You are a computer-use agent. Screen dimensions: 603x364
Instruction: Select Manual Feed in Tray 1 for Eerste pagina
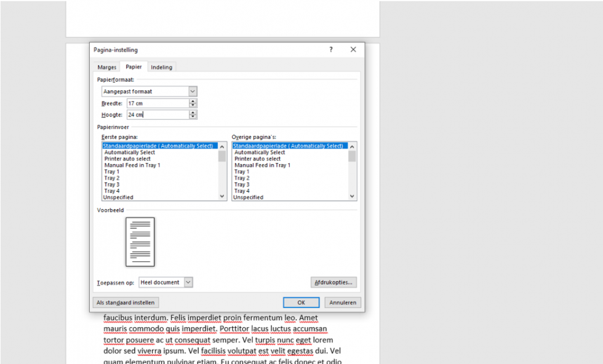coord(132,165)
